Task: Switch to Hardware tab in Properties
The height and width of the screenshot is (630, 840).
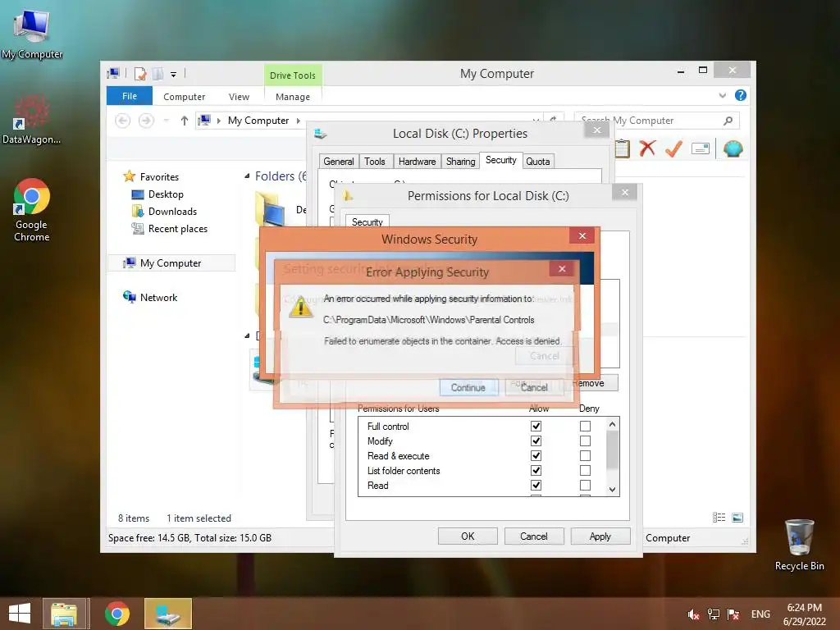Action: [417, 162]
